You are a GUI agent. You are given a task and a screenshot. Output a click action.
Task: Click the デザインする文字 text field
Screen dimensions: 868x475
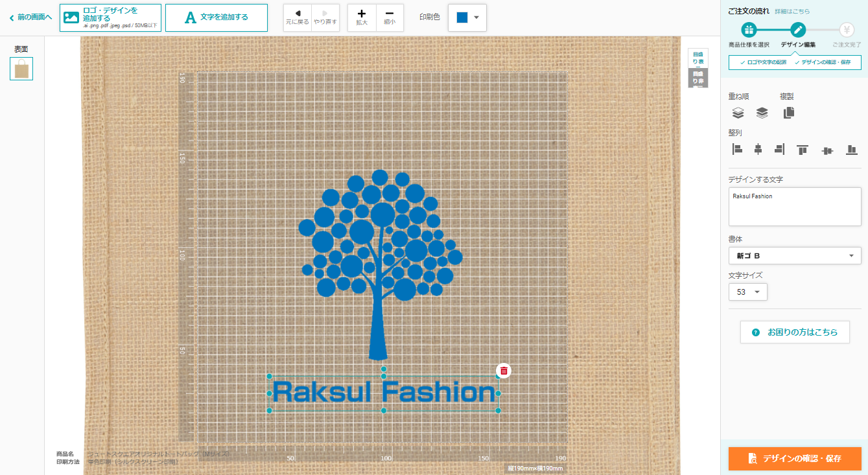(x=794, y=207)
